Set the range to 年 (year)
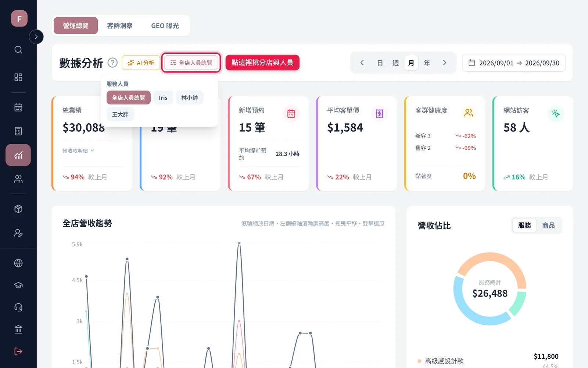Image resolution: width=588 pixels, height=368 pixels. [x=427, y=63]
